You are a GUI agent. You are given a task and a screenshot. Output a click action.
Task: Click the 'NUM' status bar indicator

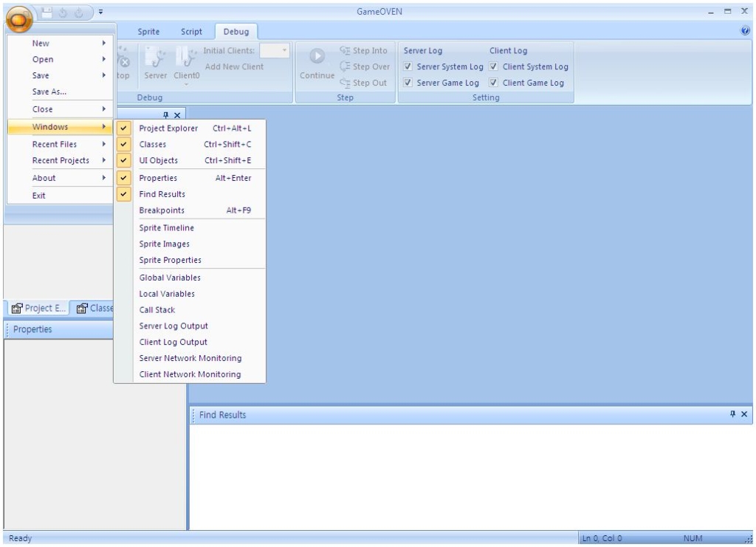click(x=693, y=538)
